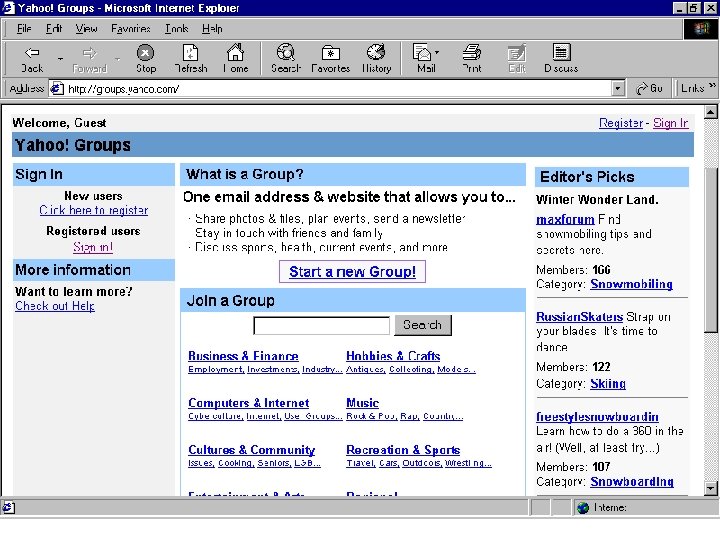Click 'Start a new Group!' button
The image size is (720, 540).
point(352,272)
